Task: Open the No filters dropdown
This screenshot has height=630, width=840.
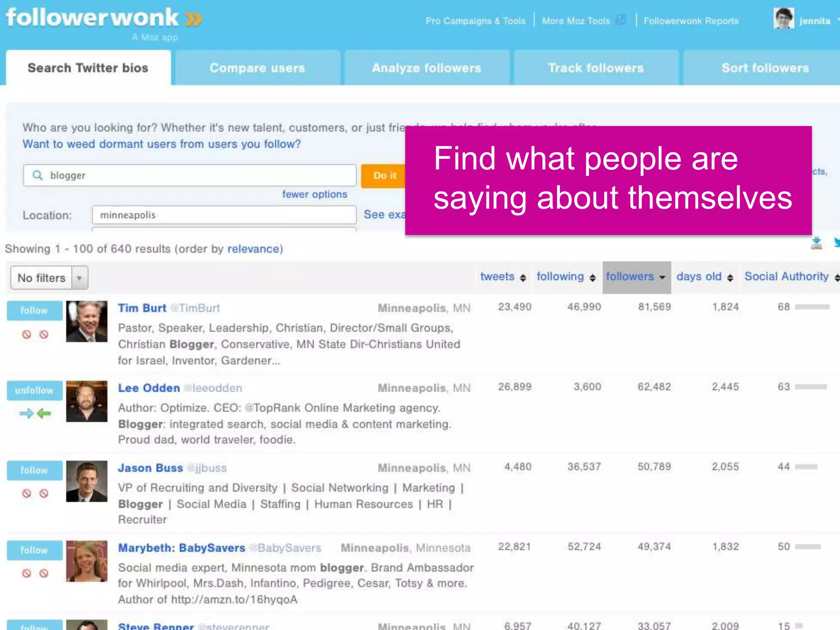Action: [x=49, y=278]
